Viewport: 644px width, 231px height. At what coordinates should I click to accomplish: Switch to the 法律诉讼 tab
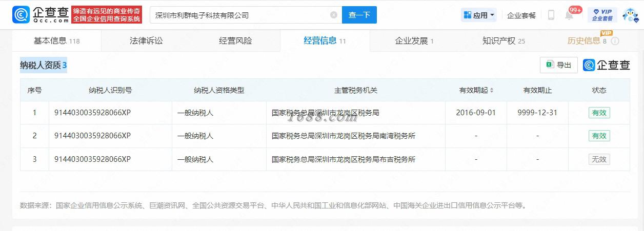(146, 41)
